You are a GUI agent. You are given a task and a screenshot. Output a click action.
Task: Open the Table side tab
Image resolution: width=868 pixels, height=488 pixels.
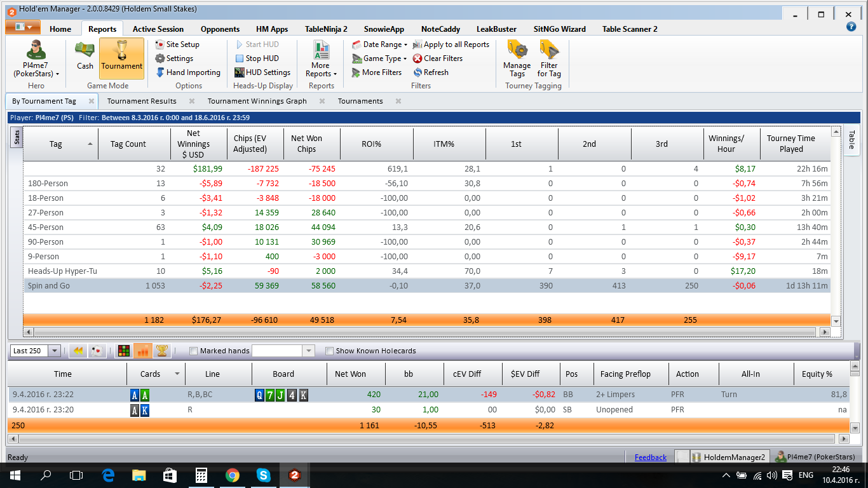(x=851, y=141)
